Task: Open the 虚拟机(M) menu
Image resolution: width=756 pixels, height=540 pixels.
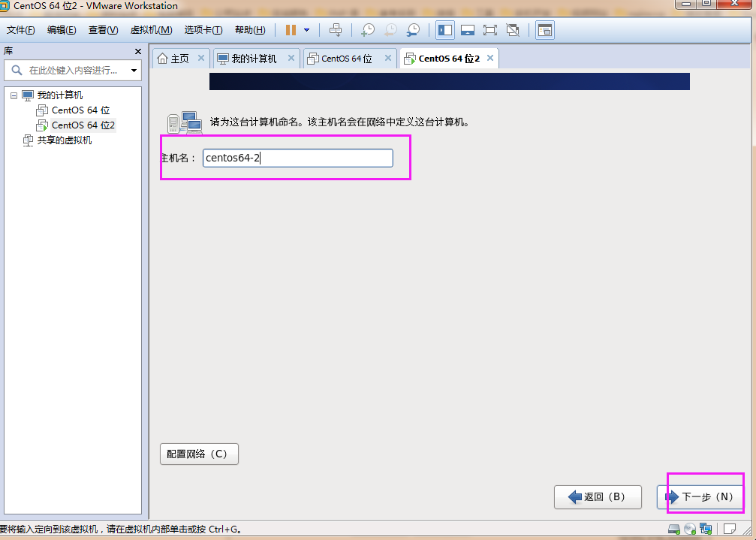Action: [151, 30]
